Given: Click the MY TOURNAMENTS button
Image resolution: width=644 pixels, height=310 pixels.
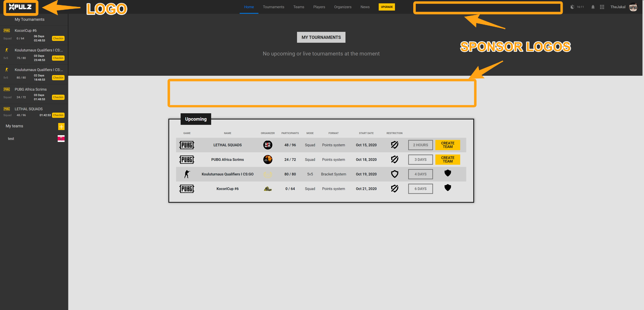Looking at the screenshot, I should 321,37.
